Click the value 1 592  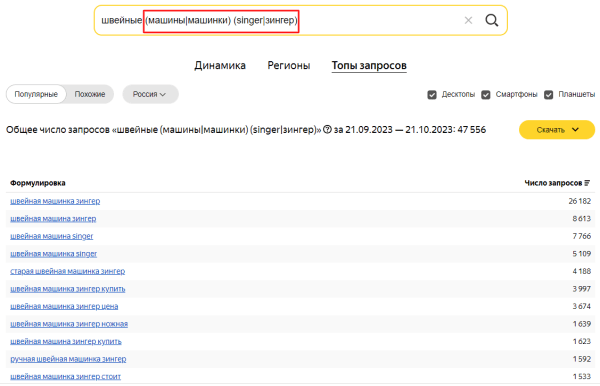click(x=582, y=359)
